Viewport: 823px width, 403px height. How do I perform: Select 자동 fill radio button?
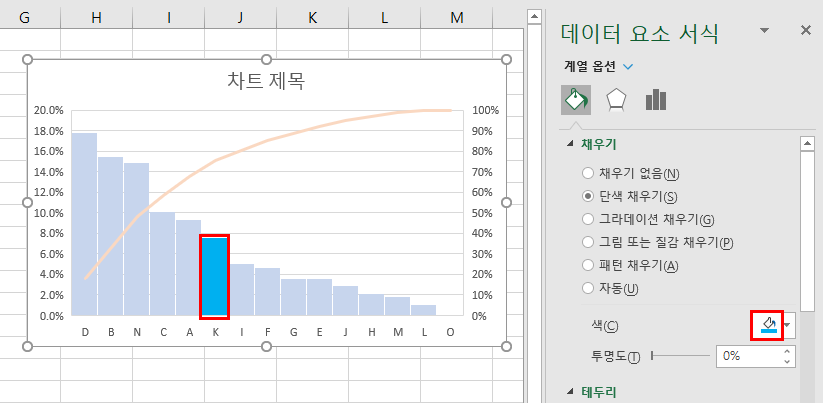pyautogui.click(x=588, y=288)
